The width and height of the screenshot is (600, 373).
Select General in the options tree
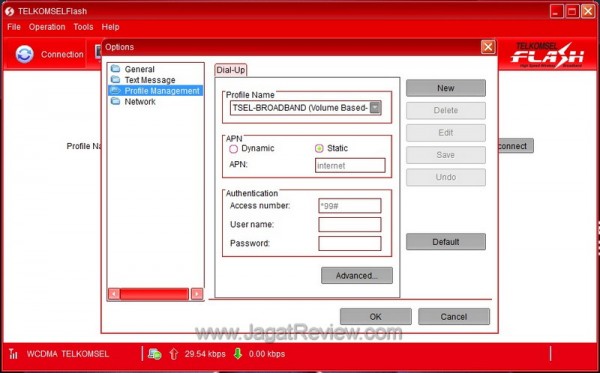tap(139, 69)
